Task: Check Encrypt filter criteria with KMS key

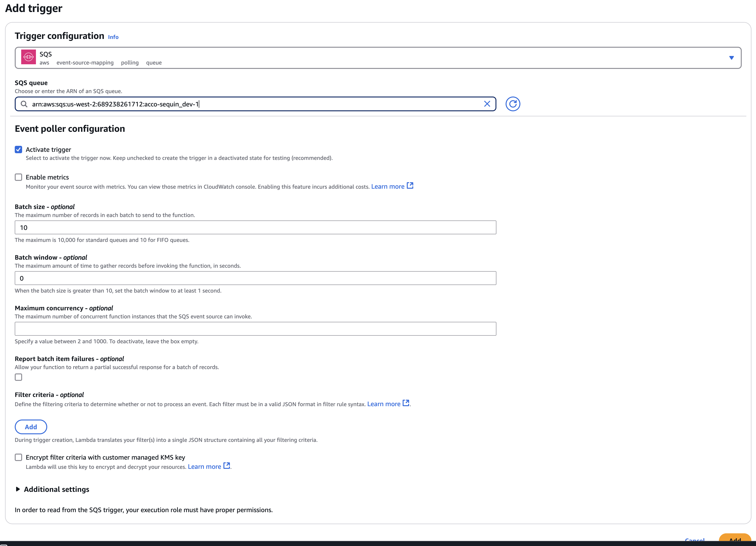Action: [18, 457]
